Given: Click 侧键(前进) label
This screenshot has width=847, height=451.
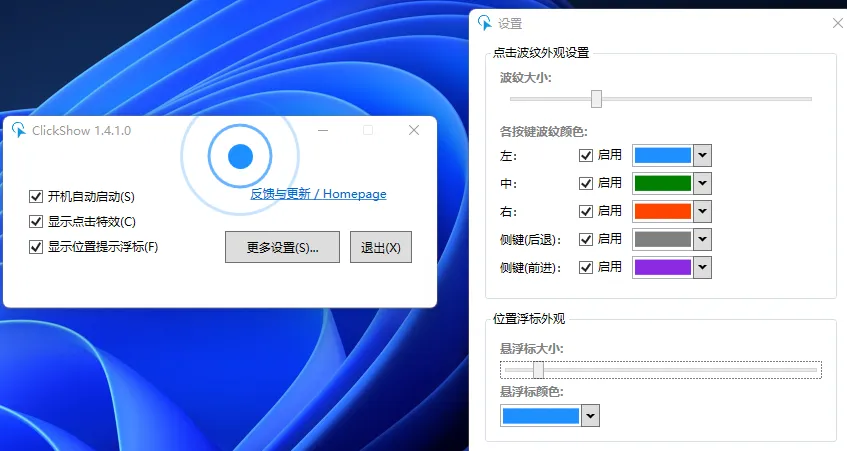Looking at the screenshot, I should pos(530,268).
